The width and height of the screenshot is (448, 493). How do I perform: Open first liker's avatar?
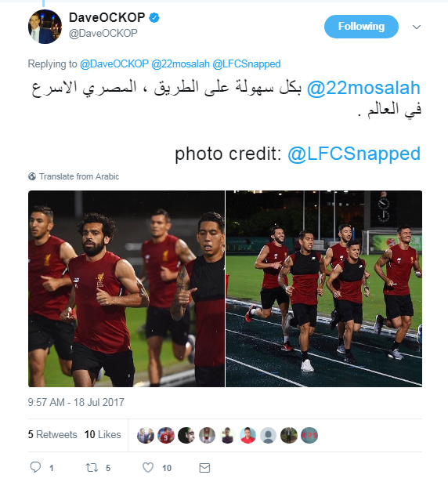click(x=146, y=436)
